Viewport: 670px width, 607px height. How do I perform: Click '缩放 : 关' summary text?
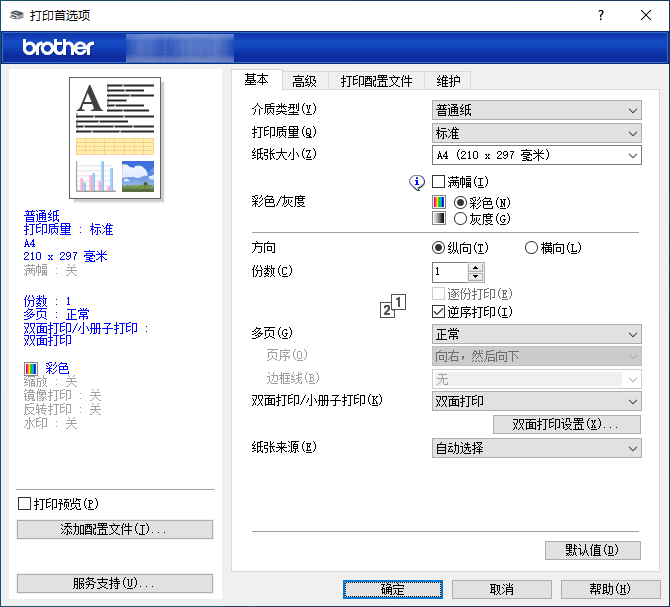click(50, 381)
